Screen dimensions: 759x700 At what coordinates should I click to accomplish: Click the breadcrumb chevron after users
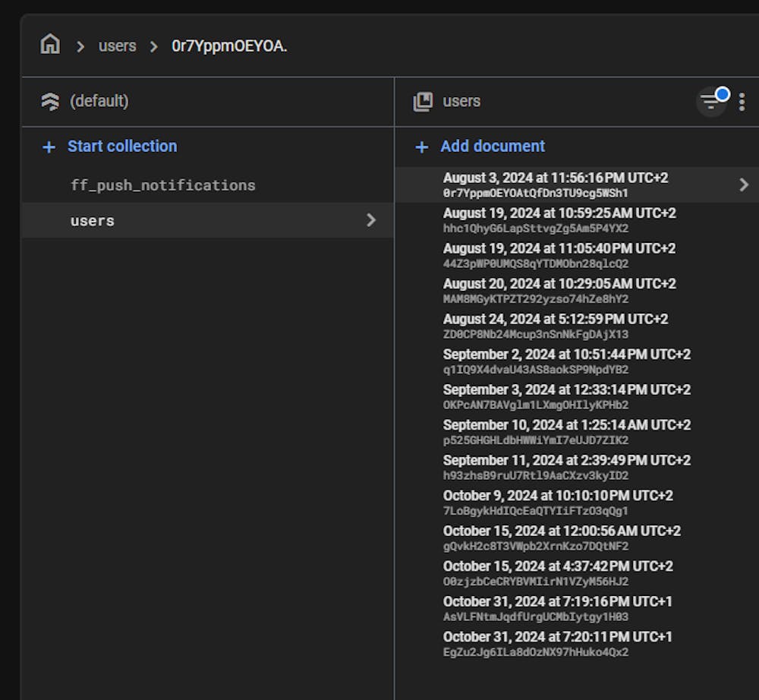pyautogui.click(x=154, y=46)
